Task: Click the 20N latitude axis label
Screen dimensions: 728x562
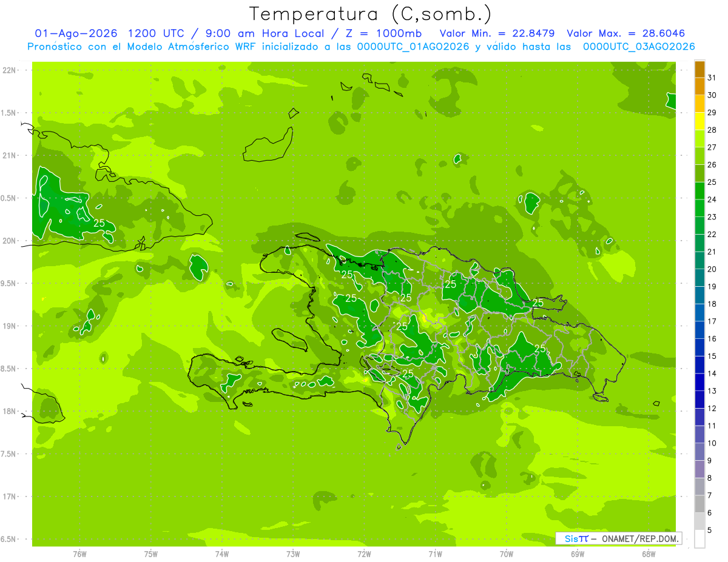Action: coord(10,241)
